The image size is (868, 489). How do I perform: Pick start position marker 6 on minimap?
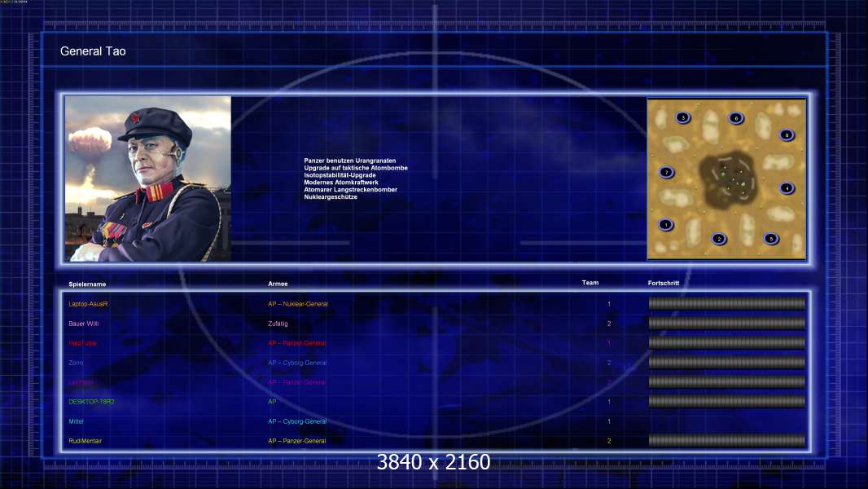(x=736, y=118)
